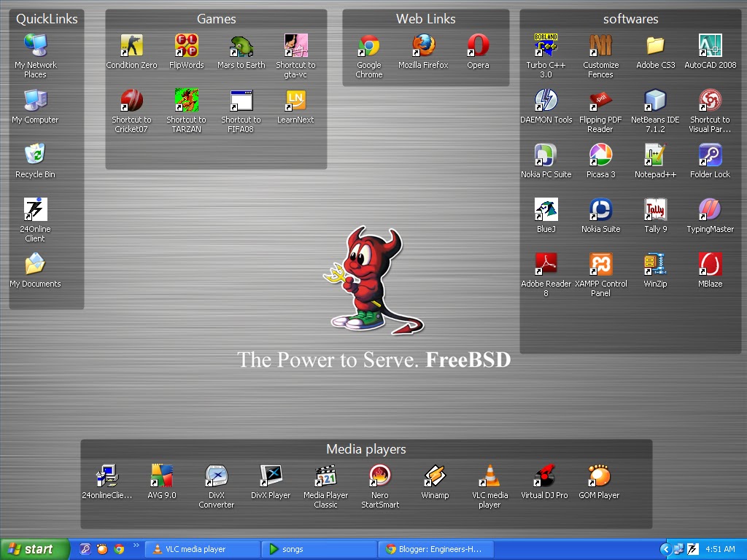Viewport: 747px width, 560px height.
Task: Open Winamp shortcut
Action: (435, 481)
